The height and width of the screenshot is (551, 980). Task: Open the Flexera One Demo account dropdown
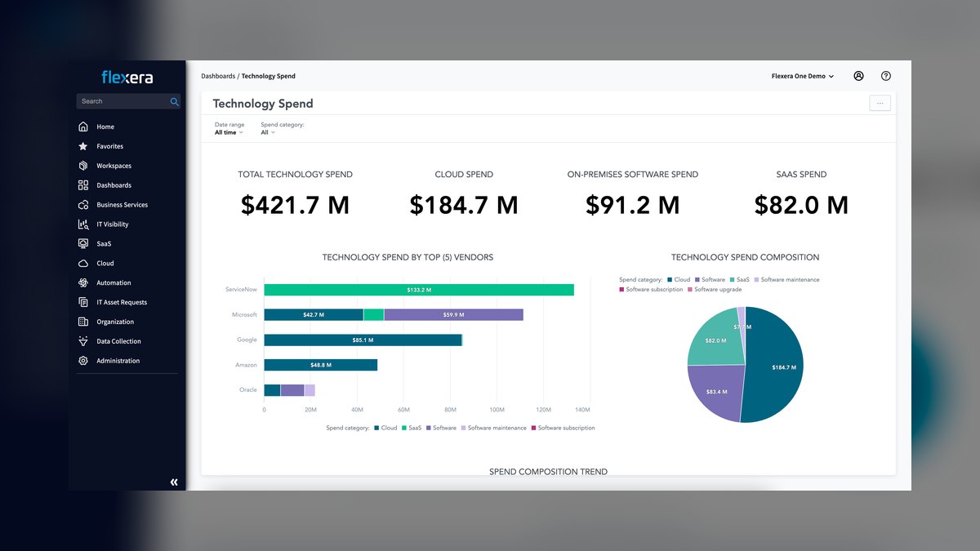803,76
